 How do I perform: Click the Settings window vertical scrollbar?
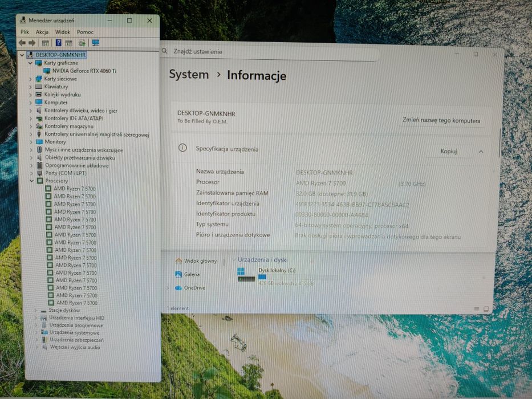coord(499,142)
